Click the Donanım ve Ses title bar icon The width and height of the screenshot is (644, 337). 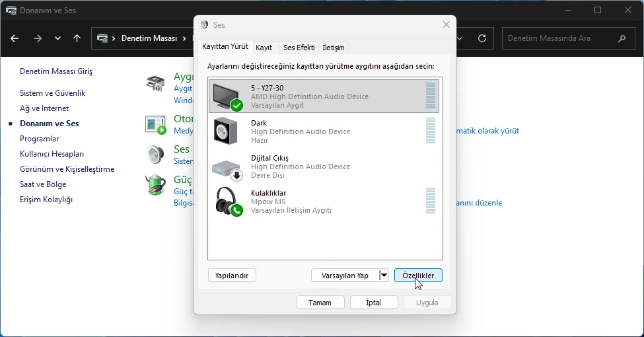pos(11,11)
